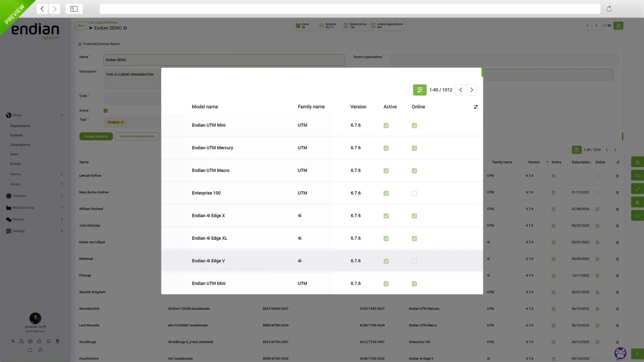Viewport: 644px width, 362px height.
Task: Switch to Vendored subscriptions tab
Action: (x=137, y=136)
